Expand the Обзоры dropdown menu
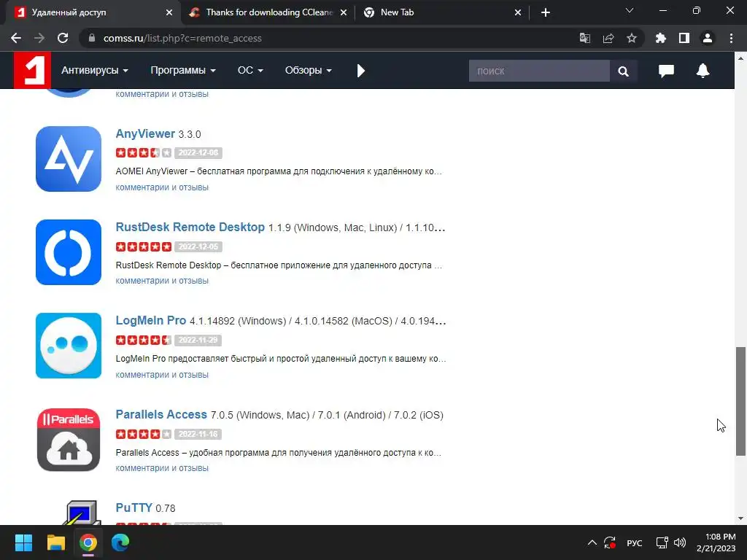The image size is (747, 560). click(309, 70)
